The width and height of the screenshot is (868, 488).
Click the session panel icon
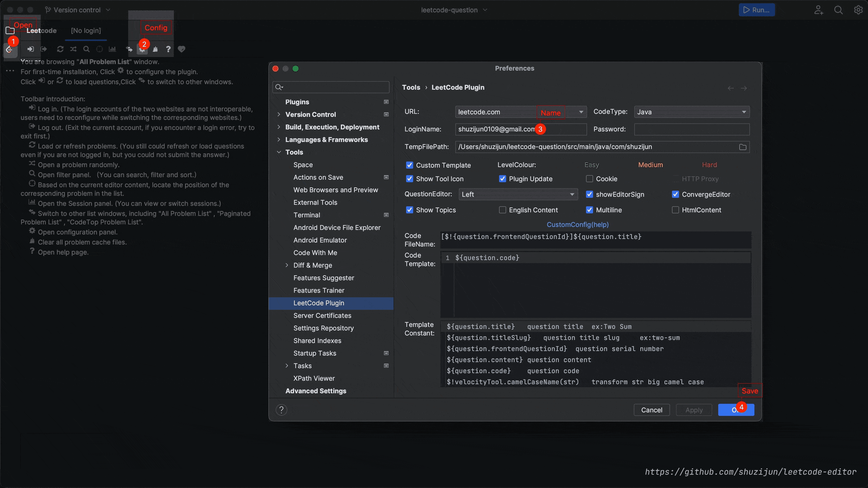pyautogui.click(x=112, y=49)
